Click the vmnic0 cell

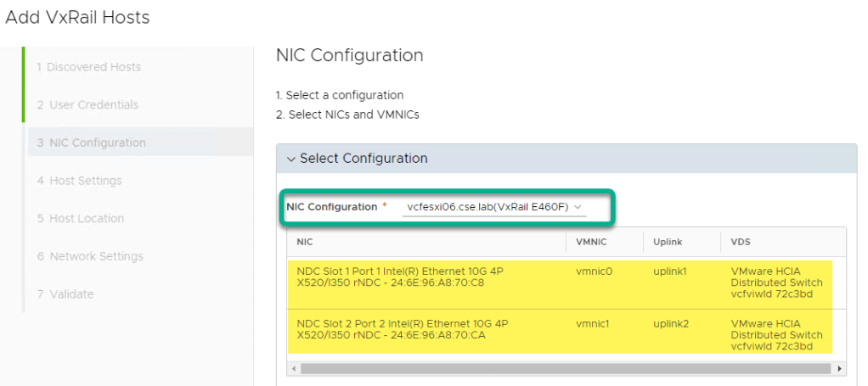[x=593, y=271]
